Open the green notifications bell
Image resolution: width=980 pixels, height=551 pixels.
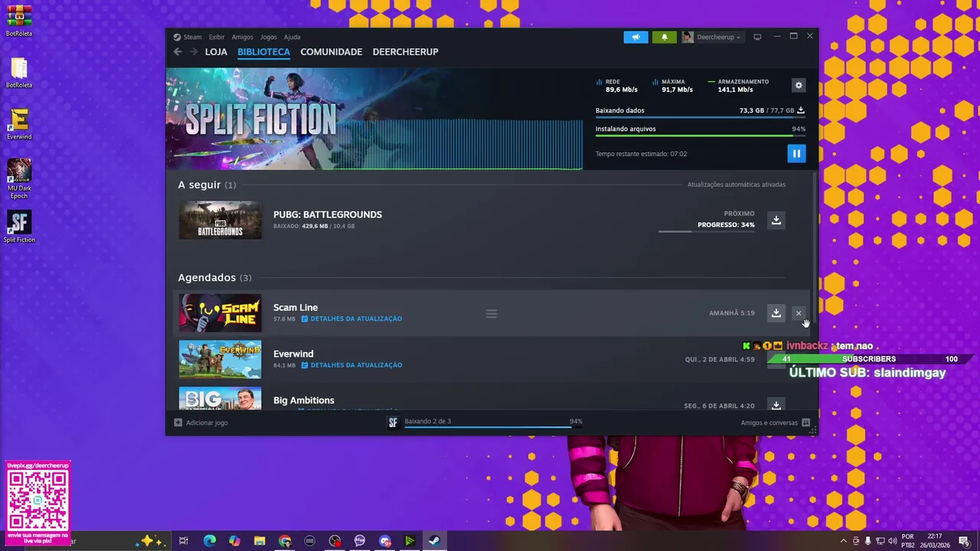664,37
